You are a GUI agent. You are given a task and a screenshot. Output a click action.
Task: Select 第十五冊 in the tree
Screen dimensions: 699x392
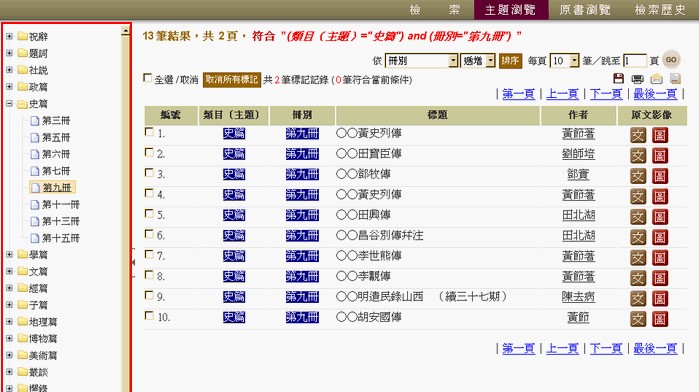(61, 238)
